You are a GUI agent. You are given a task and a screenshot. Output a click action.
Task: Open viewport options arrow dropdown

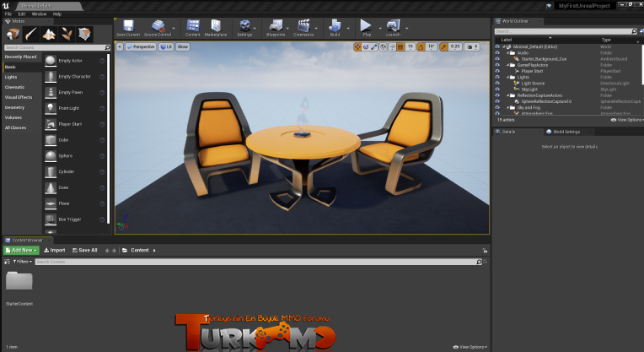pyautogui.click(x=120, y=47)
